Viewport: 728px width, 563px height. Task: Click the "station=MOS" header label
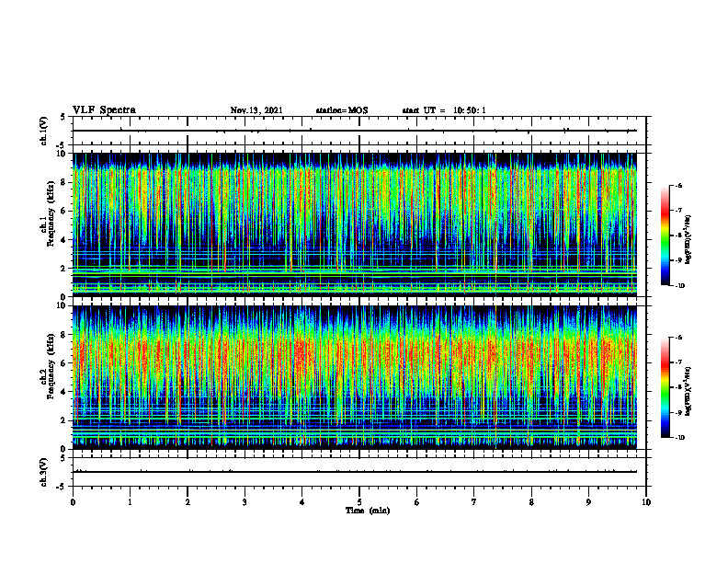tap(342, 110)
